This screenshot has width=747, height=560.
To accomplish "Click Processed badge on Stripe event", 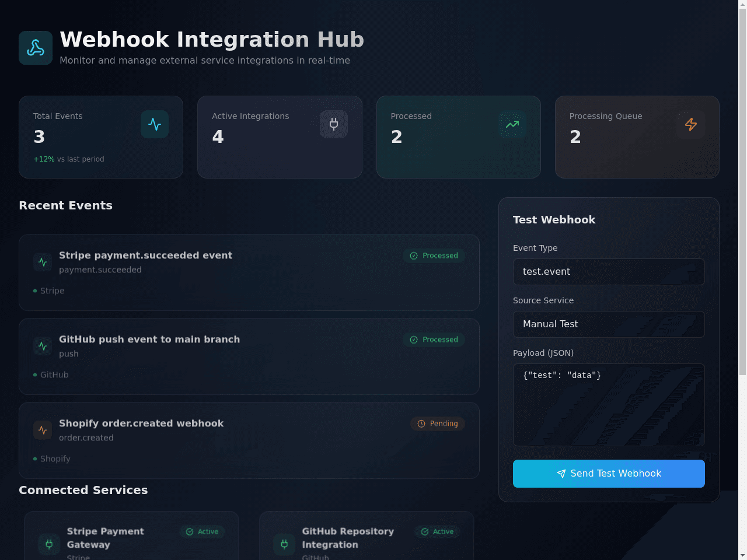I will pos(434,256).
